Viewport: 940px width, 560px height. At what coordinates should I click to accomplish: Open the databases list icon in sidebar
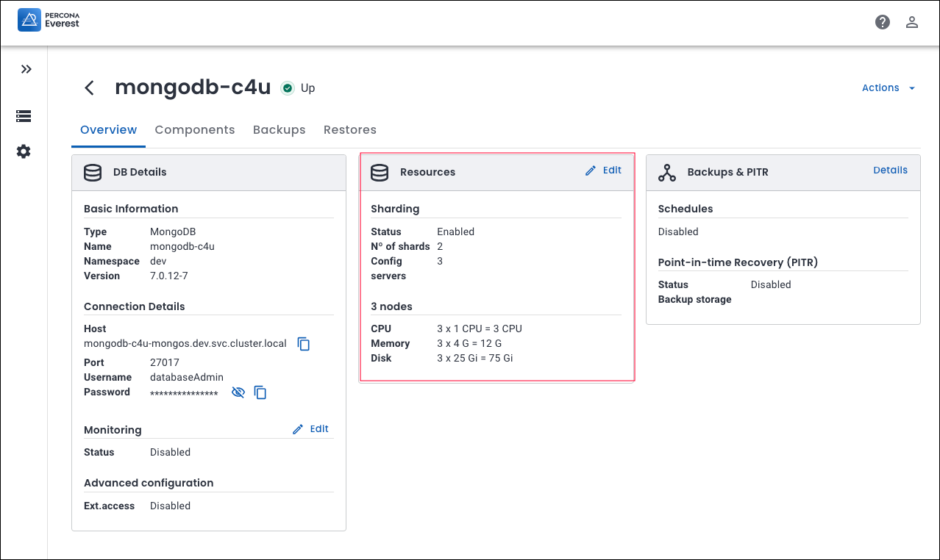tap(24, 116)
